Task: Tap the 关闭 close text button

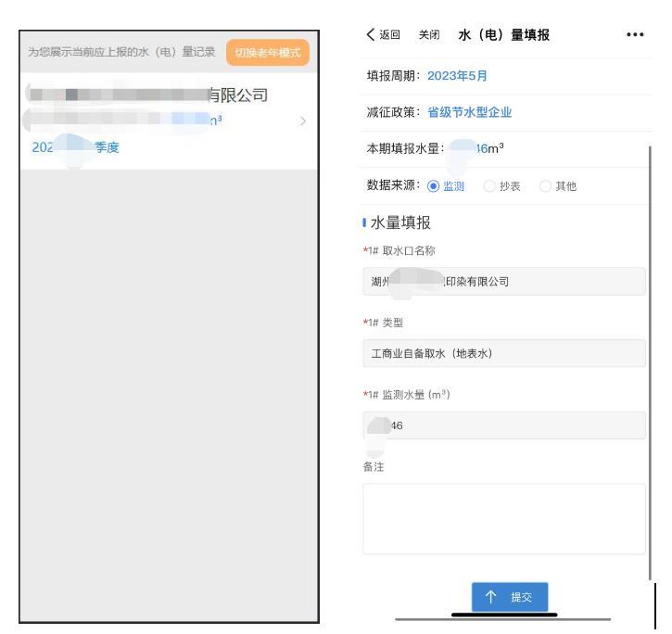Action: tap(429, 34)
